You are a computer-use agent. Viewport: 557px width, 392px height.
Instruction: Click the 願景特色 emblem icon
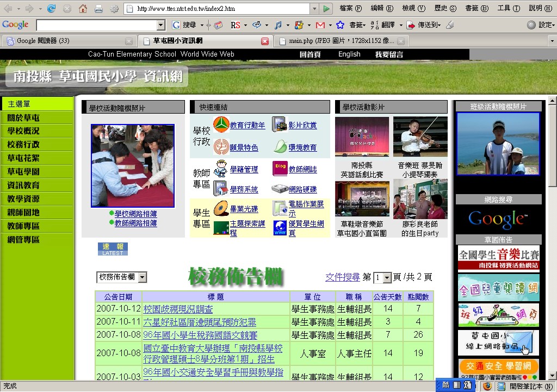click(x=221, y=147)
